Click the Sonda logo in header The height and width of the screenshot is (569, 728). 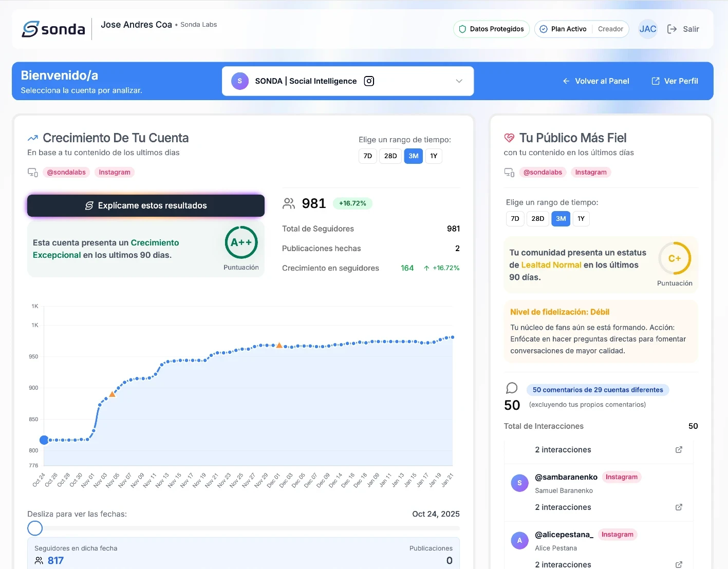click(x=53, y=29)
